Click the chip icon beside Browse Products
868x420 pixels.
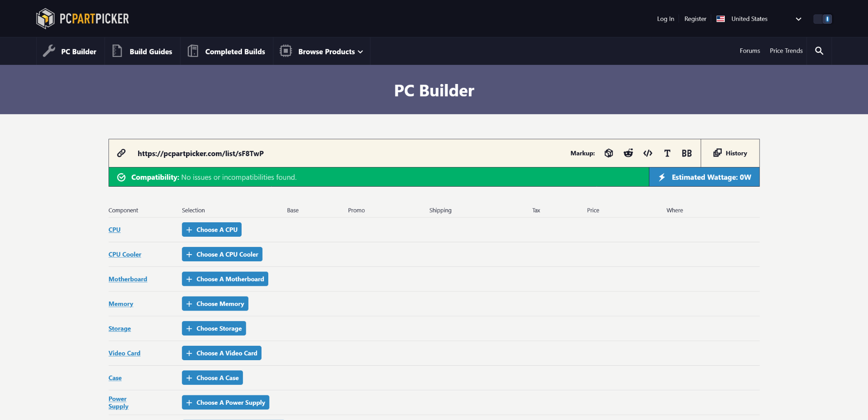pos(286,51)
